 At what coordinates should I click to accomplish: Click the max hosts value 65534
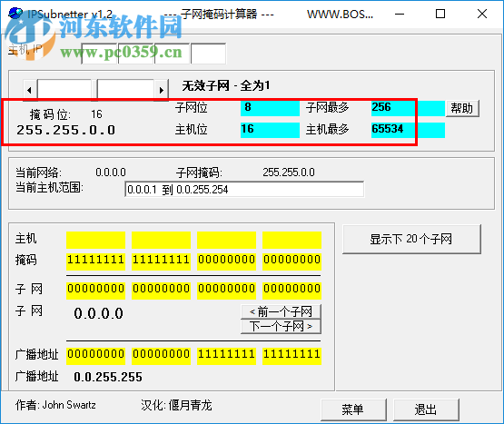(x=408, y=130)
